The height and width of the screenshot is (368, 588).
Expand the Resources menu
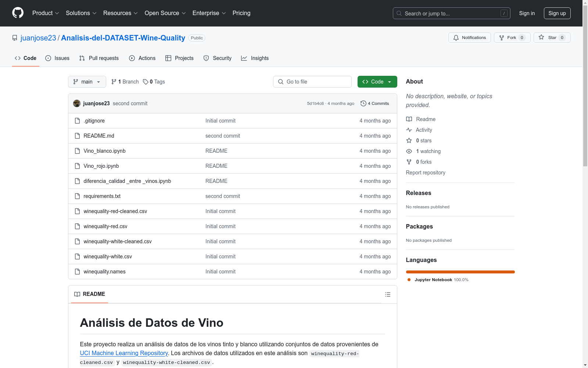pos(121,13)
